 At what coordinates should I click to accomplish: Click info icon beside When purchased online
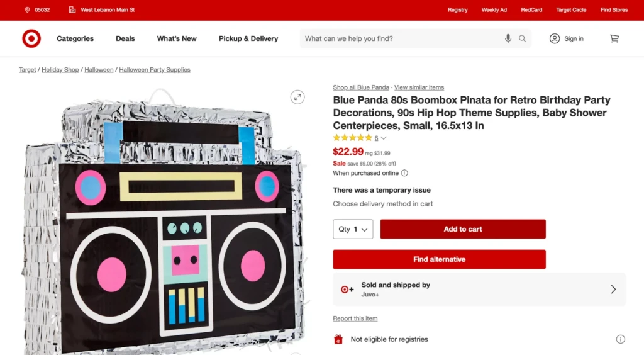point(404,173)
